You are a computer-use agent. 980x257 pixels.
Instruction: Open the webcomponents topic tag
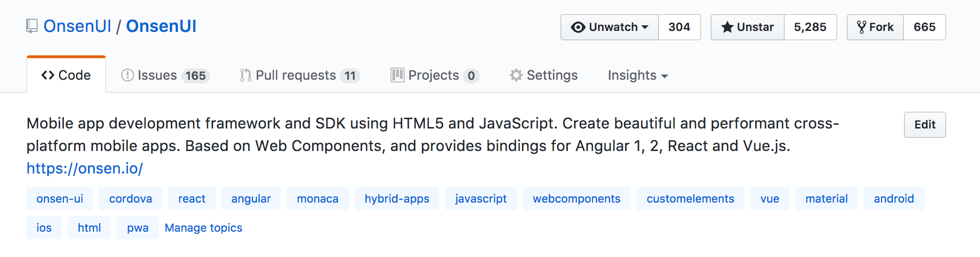(x=577, y=198)
